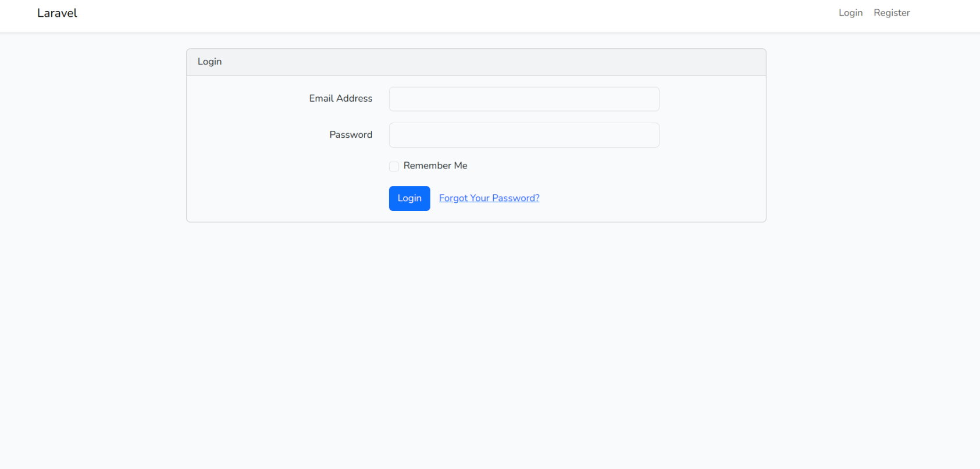This screenshot has width=980, height=469.
Task: Focus the Password input field
Action: 524,135
